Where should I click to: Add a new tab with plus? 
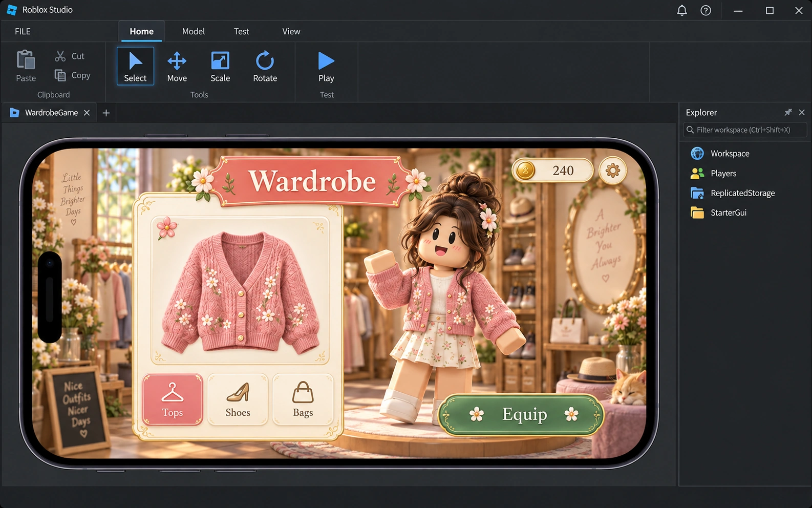click(x=106, y=113)
